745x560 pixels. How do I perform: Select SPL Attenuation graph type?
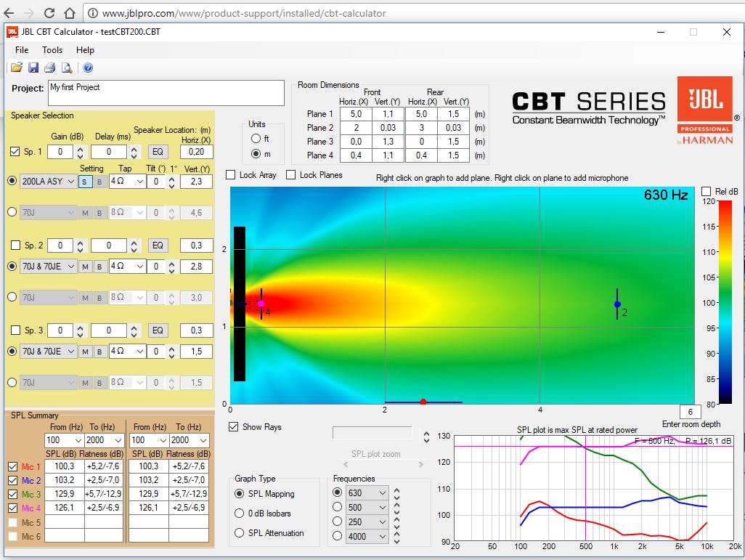click(240, 533)
